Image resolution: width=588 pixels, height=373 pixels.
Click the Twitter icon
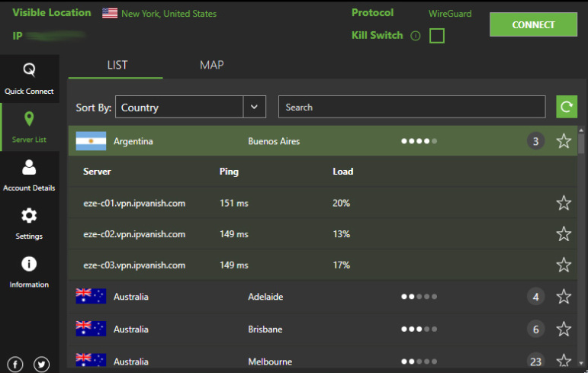[41, 364]
